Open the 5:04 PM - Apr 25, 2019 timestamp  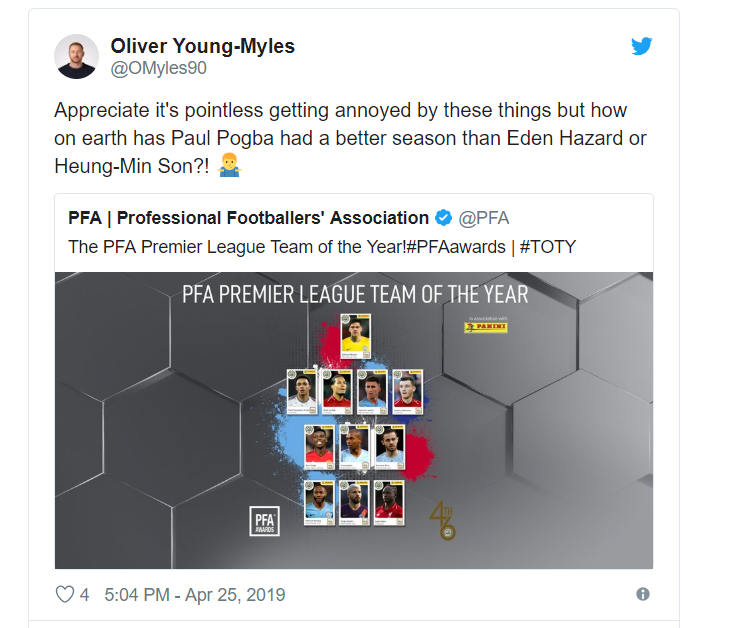point(193,595)
